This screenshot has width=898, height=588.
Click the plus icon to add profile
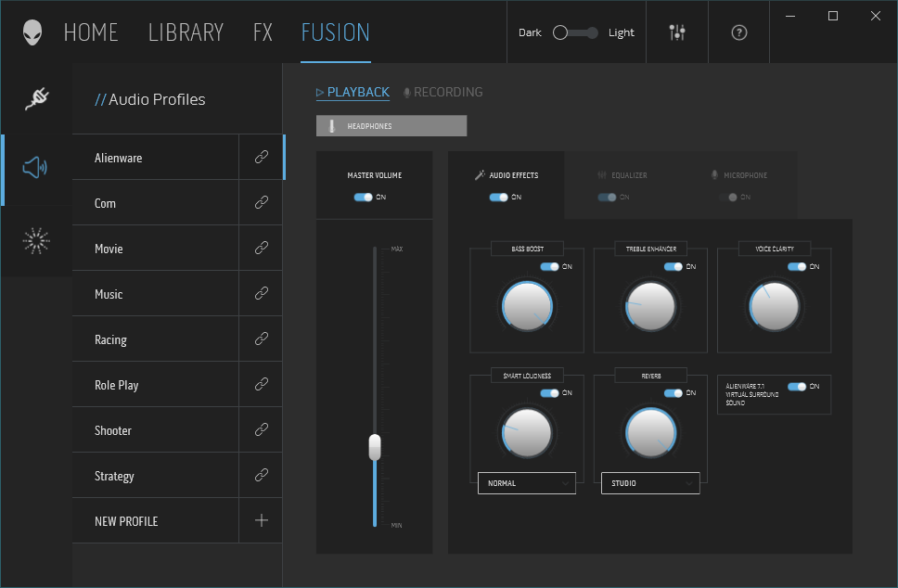tap(262, 520)
